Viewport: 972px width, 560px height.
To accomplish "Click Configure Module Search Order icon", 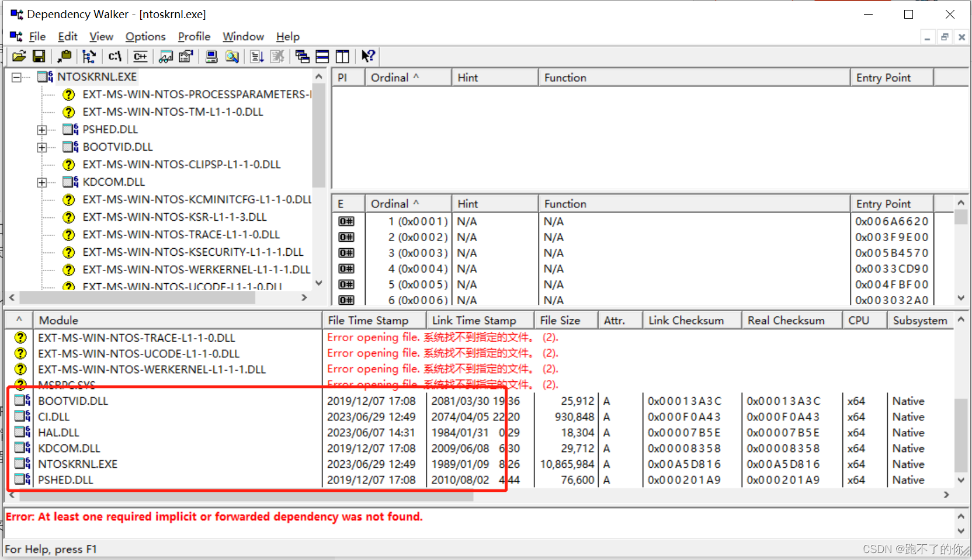I will tap(232, 56).
